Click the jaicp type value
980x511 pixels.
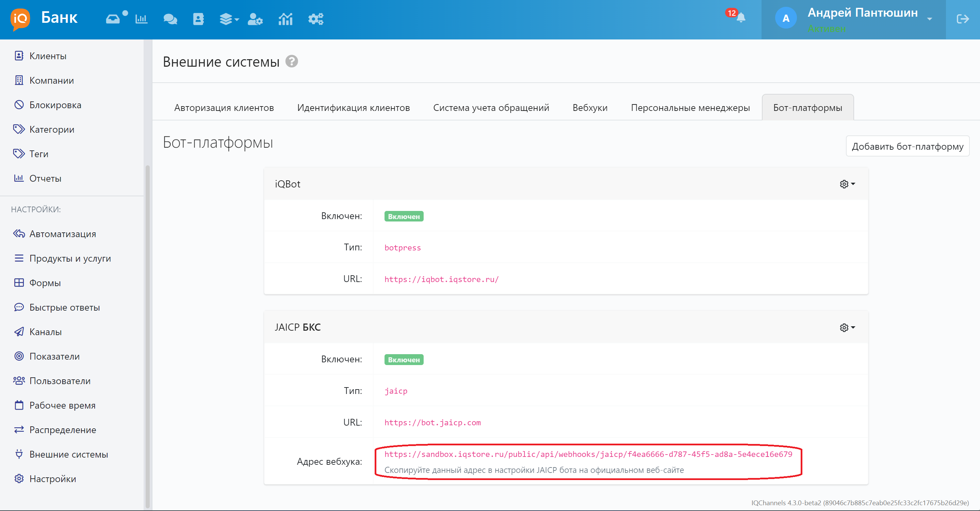pos(396,391)
